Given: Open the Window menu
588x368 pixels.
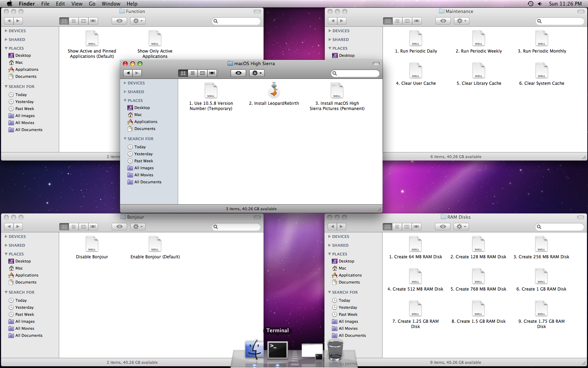Looking at the screenshot, I should pos(111,4).
